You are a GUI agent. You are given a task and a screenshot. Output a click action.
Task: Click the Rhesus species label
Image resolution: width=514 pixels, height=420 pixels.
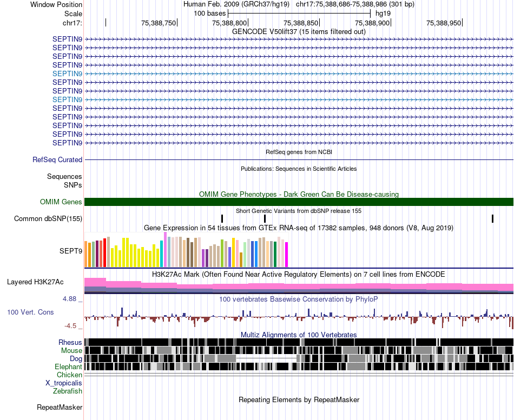pos(70,342)
